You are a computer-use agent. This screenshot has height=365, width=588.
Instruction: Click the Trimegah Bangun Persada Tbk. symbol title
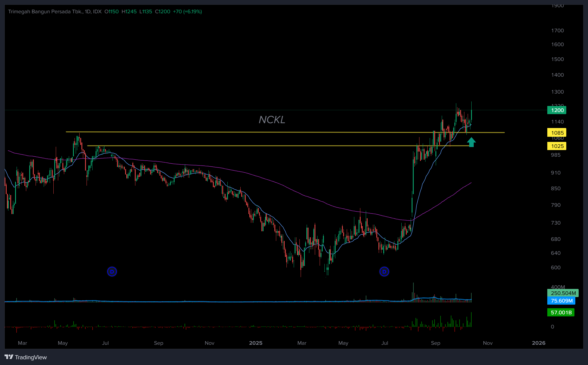tap(45, 11)
